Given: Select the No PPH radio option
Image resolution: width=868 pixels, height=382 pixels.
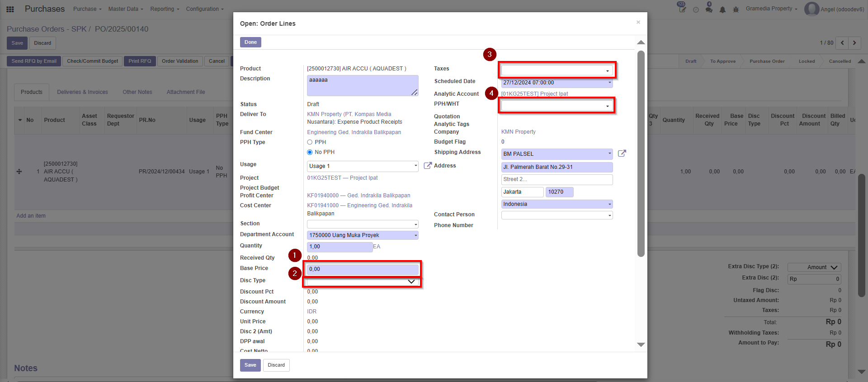Looking at the screenshot, I should pyautogui.click(x=310, y=152).
